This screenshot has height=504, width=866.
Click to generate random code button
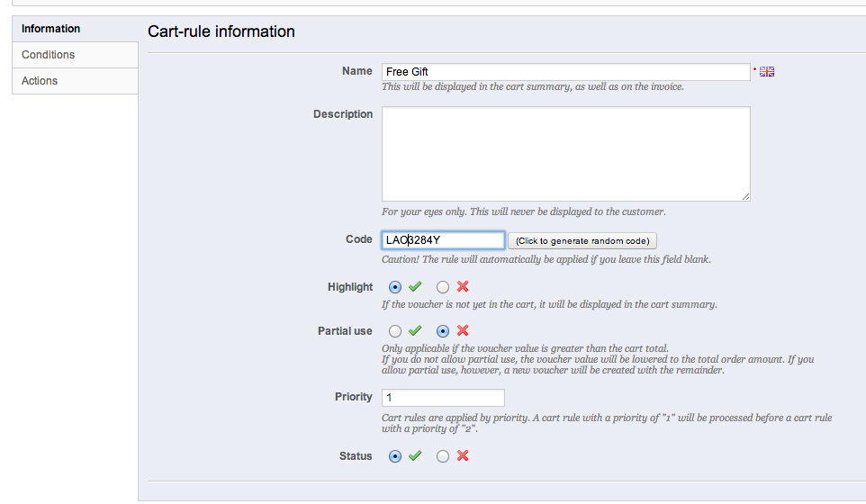(x=582, y=241)
